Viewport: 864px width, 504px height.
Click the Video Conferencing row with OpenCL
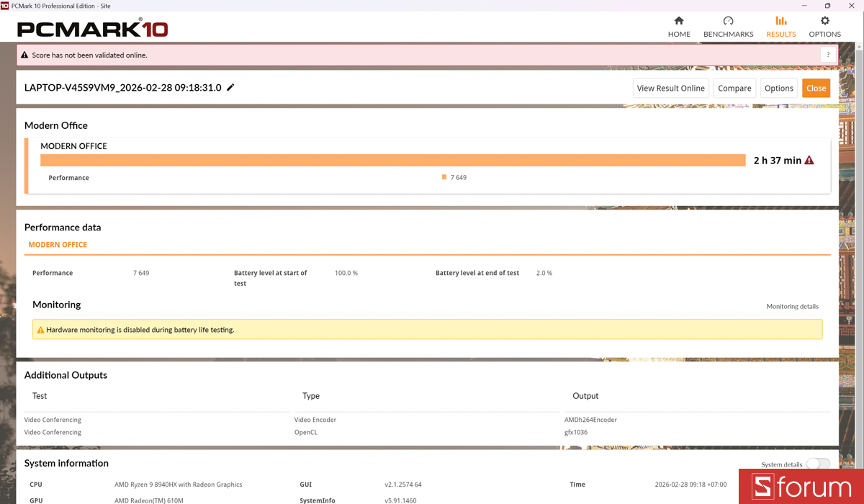(53, 433)
